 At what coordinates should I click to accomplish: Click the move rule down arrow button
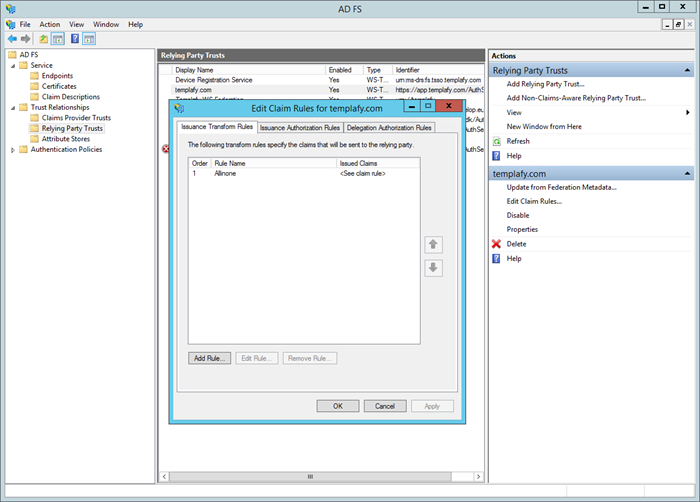[x=433, y=268]
